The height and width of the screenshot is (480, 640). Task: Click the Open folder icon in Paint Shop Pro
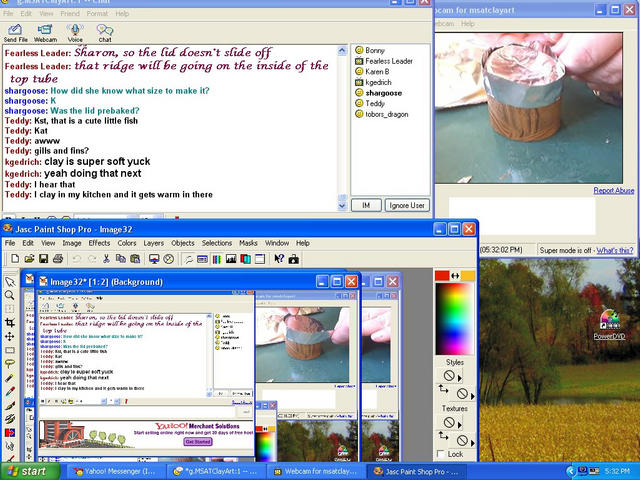tap(29, 259)
